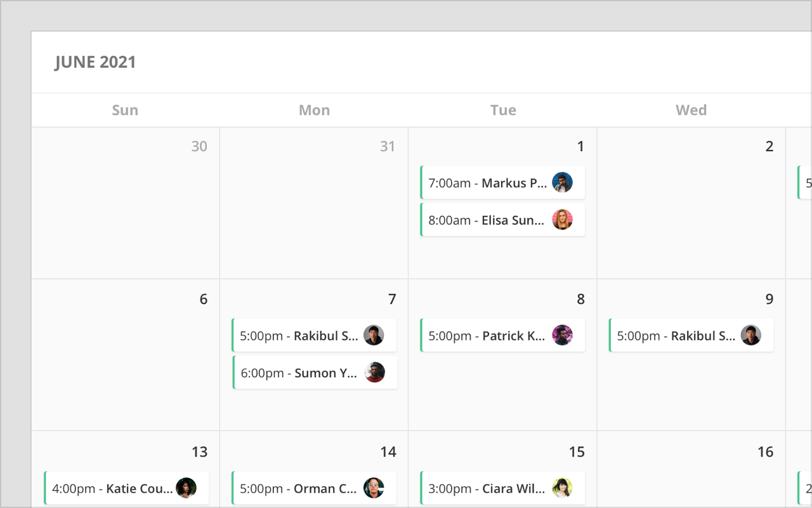The height and width of the screenshot is (508, 812).
Task: Click Ciara avatar on the 3:00pm event
Action: (x=562, y=488)
